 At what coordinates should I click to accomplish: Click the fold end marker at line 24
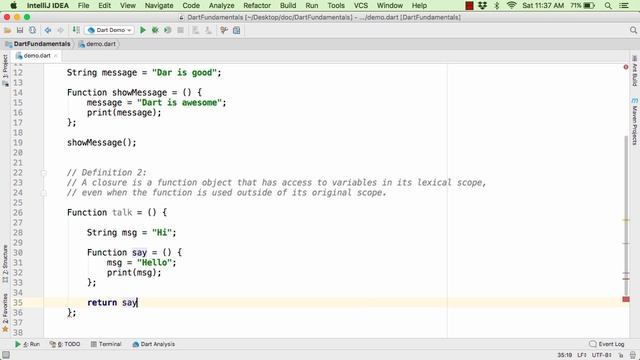tap(44, 193)
